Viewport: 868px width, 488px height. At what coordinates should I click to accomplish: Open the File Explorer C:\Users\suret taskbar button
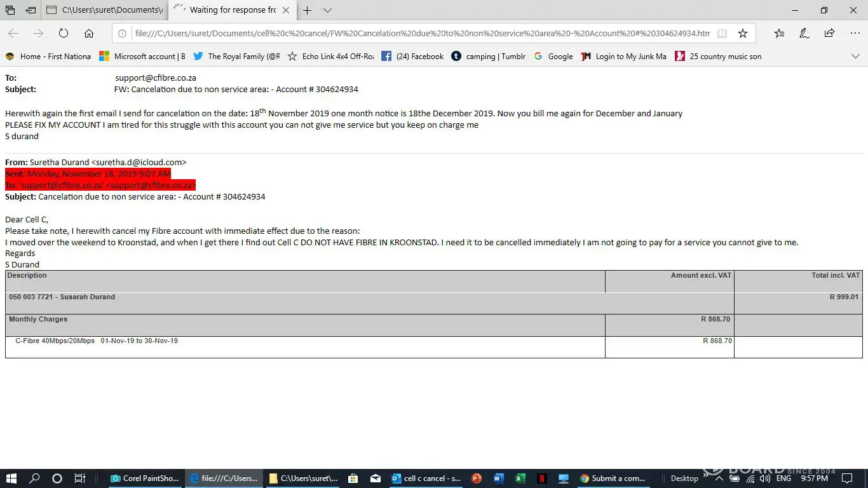coord(303,478)
